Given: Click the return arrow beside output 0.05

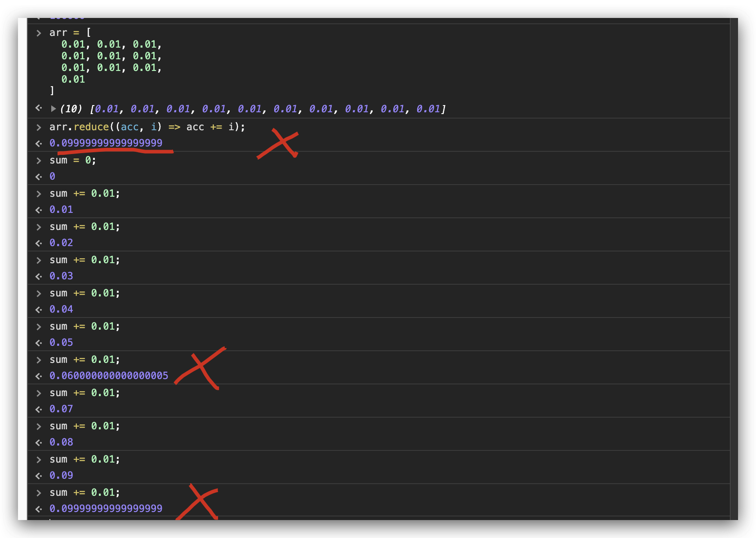Looking at the screenshot, I should pyautogui.click(x=39, y=343).
